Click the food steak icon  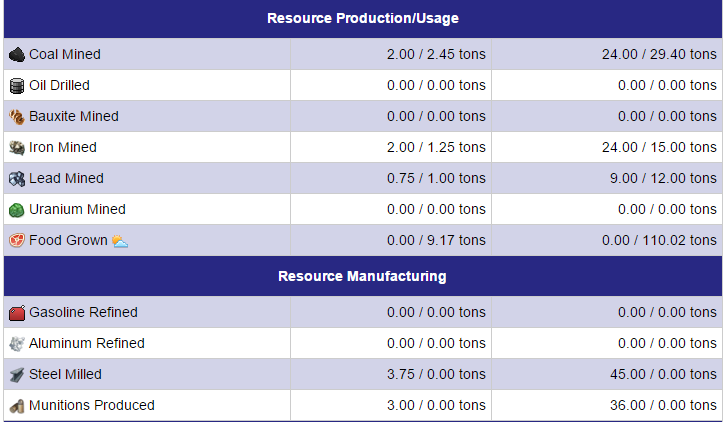pos(17,240)
